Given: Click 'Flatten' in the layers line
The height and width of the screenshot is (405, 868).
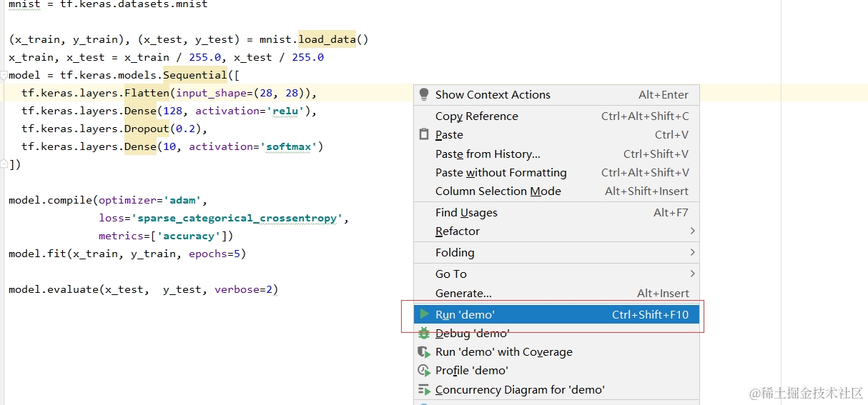Looking at the screenshot, I should click(x=147, y=93).
